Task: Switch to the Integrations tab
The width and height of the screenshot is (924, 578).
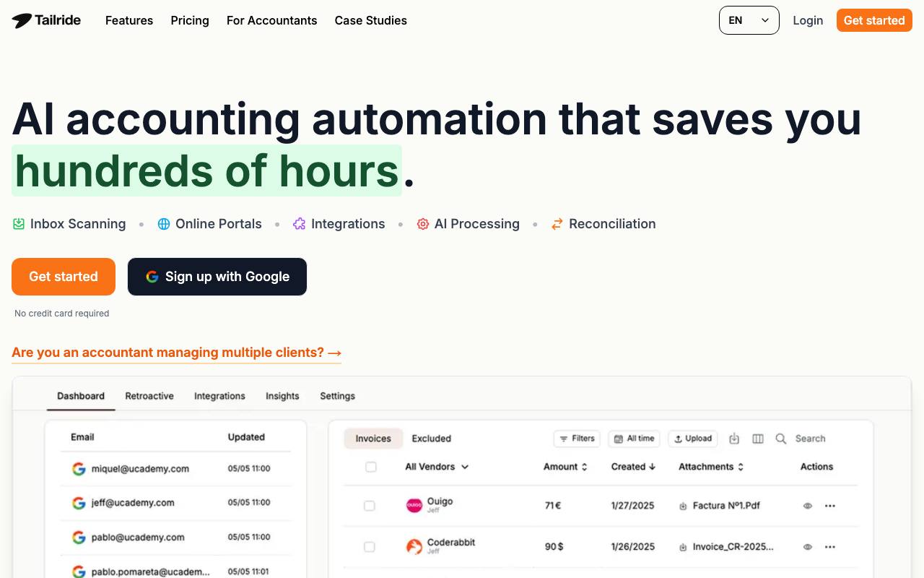Action: (219, 396)
